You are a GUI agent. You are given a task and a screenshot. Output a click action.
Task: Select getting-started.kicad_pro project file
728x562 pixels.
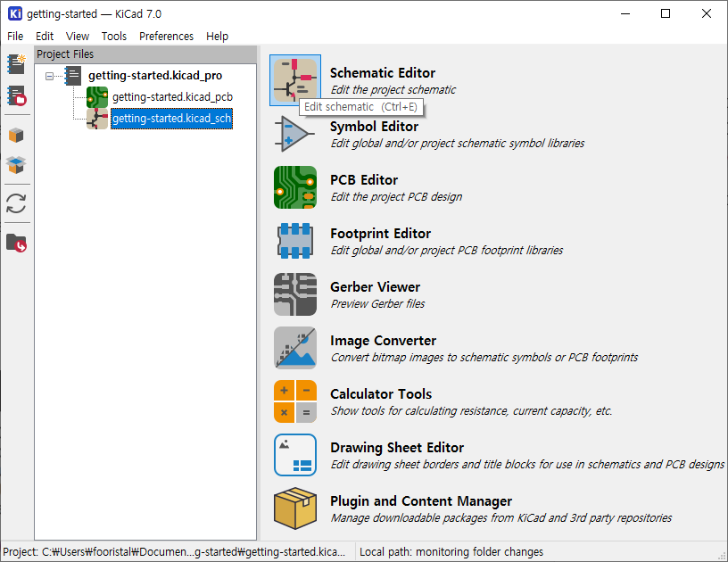155,76
